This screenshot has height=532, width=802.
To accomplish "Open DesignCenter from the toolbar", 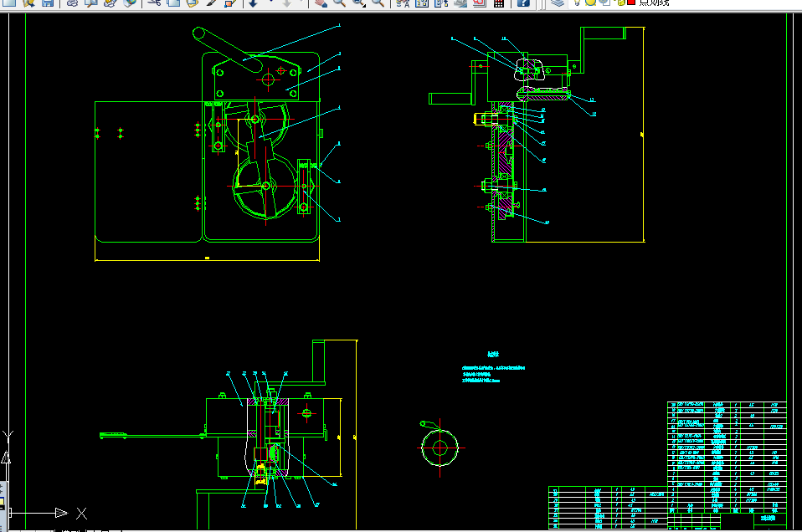I will click(422, 3).
